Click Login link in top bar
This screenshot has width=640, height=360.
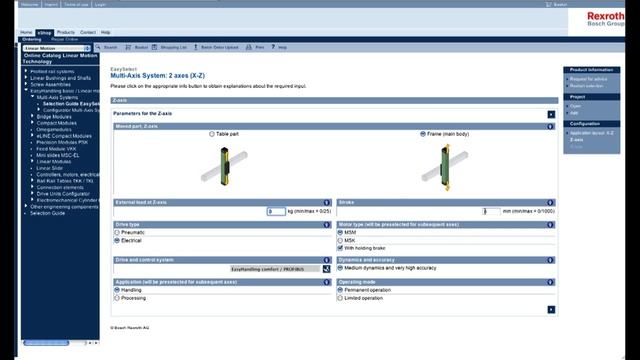100,4
